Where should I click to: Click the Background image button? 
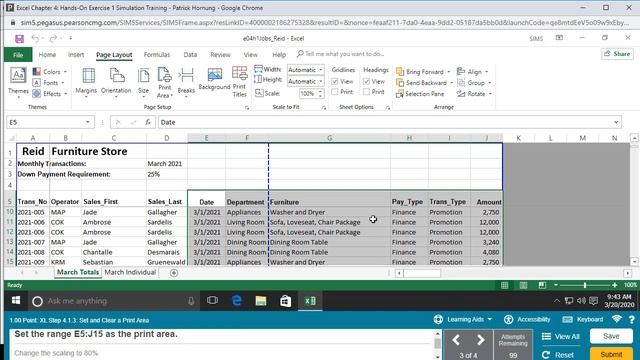point(214,79)
